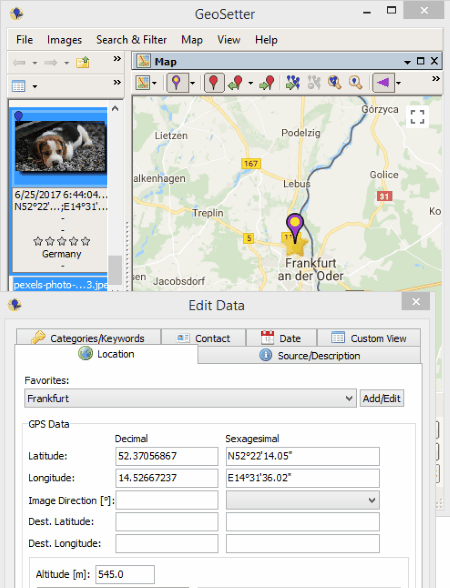Click the magnifier with multiple blue markers icon
Screen dimensions: 450x588
[334, 82]
